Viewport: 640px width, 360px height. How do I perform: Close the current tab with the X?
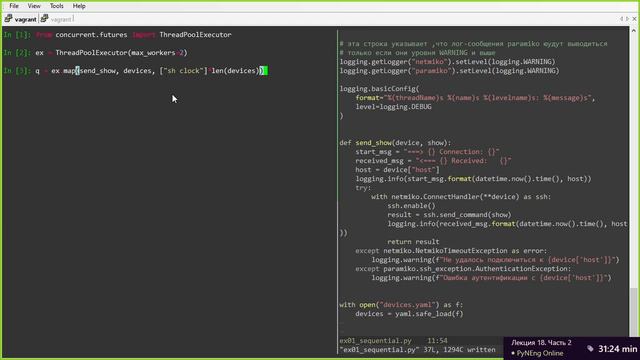tap(634, 19)
